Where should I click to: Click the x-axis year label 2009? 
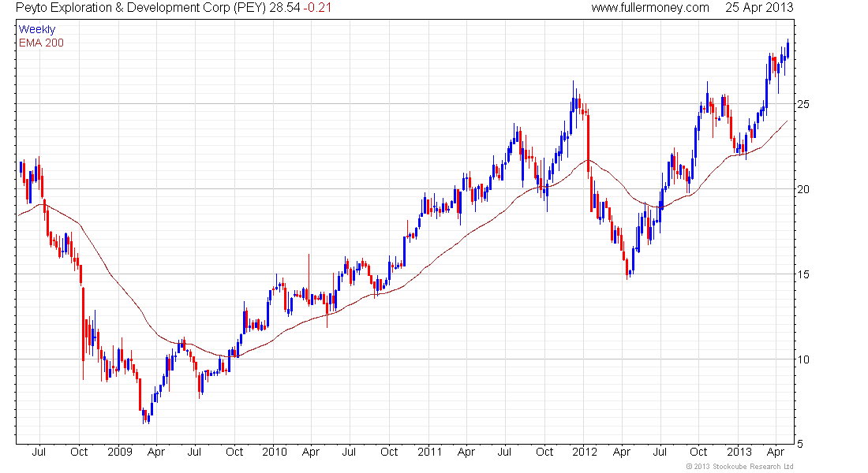[x=120, y=452]
